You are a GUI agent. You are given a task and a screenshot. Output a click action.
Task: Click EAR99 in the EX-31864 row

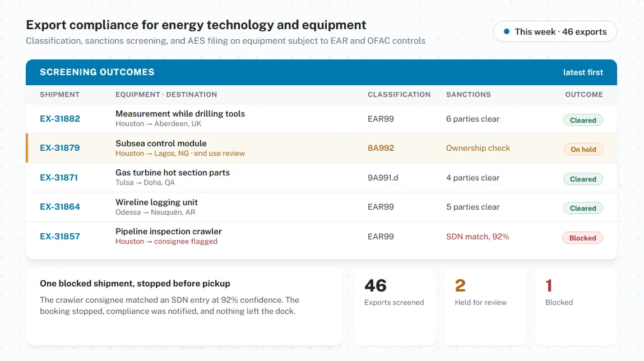click(381, 207)
